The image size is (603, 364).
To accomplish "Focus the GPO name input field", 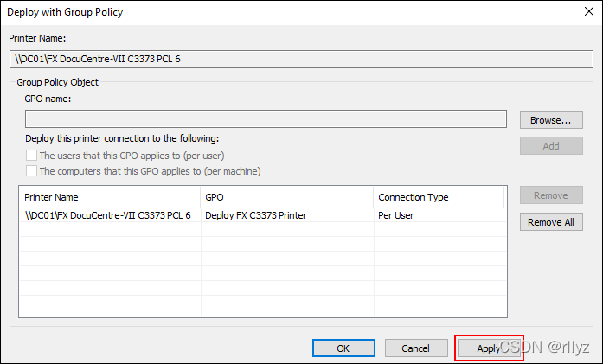I will pos(266,119).
